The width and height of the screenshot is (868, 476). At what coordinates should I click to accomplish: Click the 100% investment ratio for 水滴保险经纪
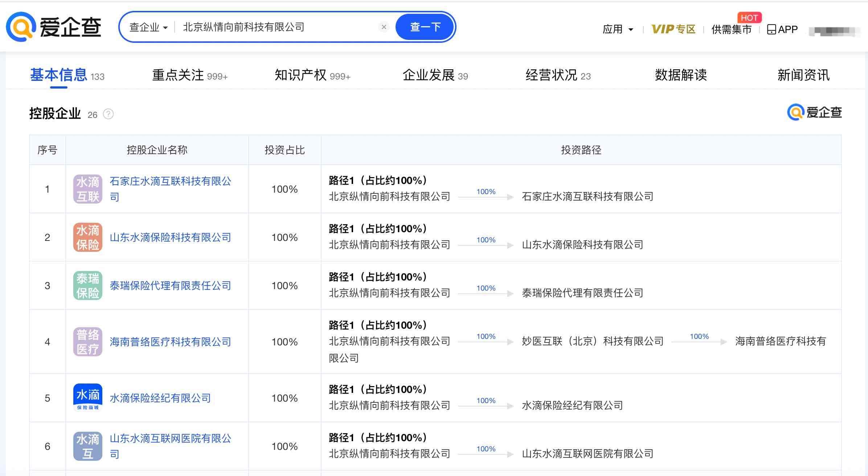(x=284, y=398)
